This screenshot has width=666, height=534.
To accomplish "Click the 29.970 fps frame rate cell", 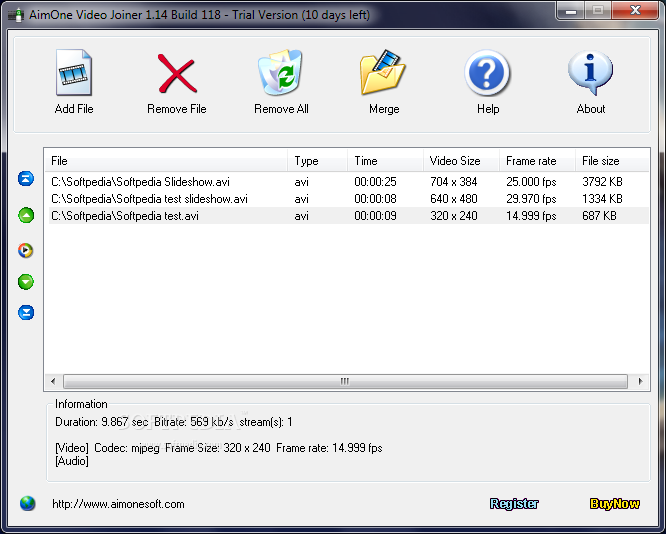I will (531, 199).
